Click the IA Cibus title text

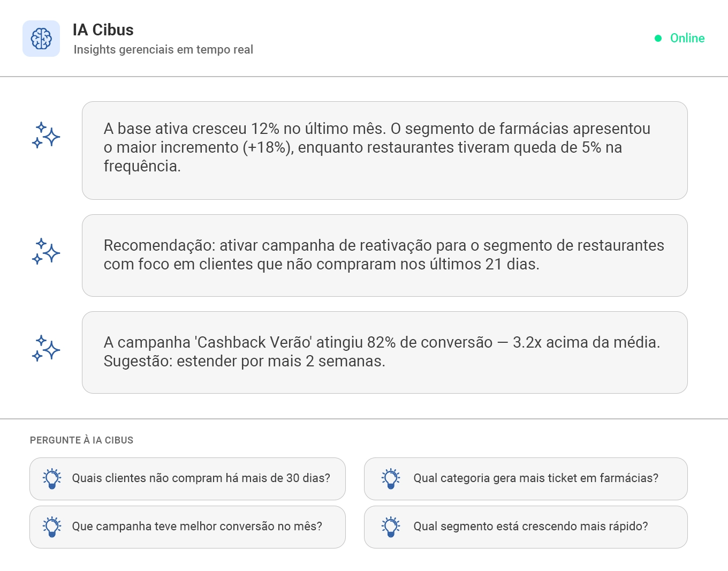coord(103,30)
